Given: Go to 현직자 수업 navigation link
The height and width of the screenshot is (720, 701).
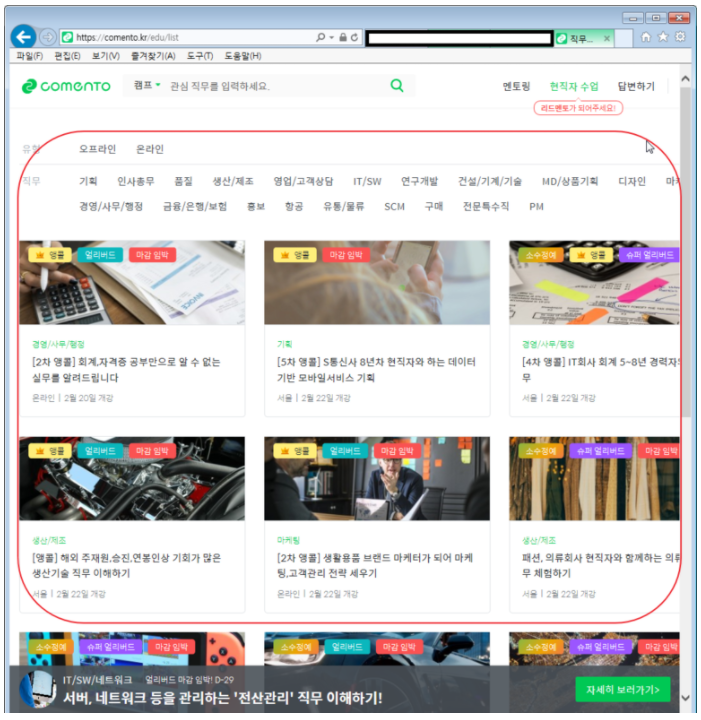Looking at the screenshot, I should (x=574, y=86).
